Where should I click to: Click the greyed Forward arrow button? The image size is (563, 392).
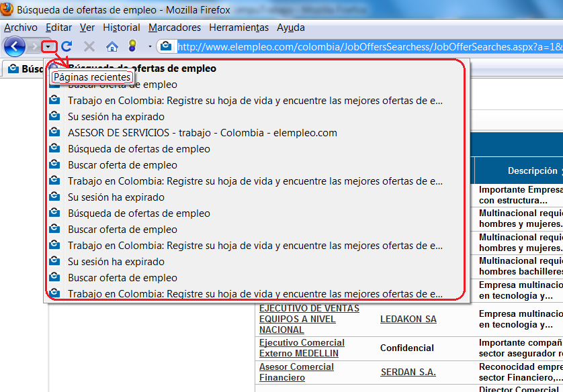click(34, 46)
